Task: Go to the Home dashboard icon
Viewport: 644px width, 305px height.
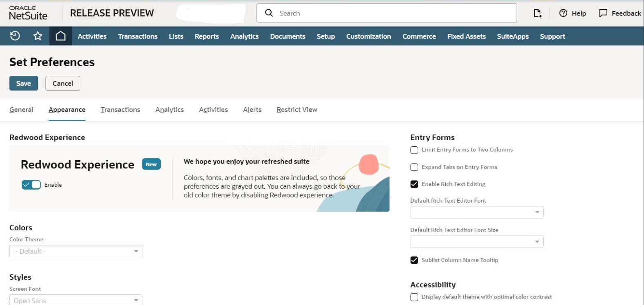Action: point(61,36)
